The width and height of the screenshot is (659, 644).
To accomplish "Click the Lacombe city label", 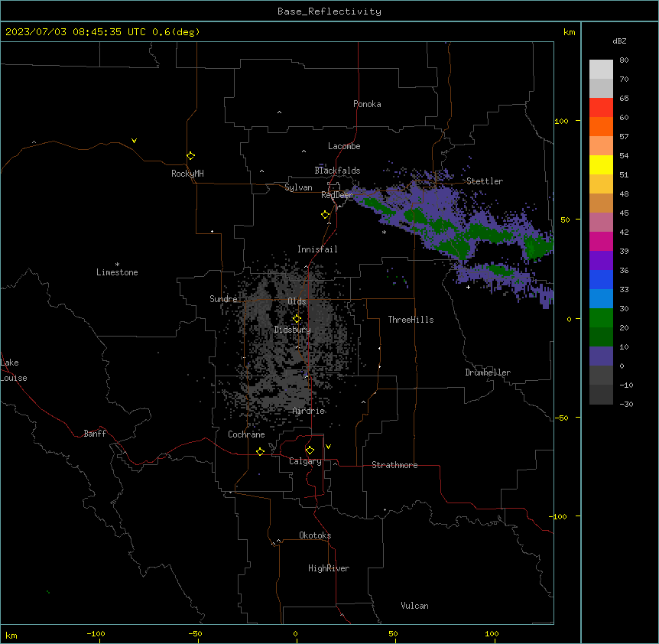I will [344, 146].
